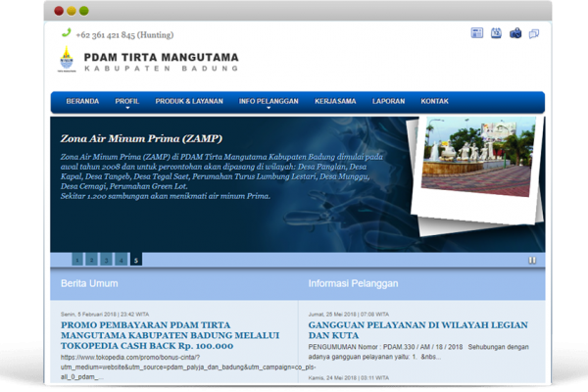Open the KONTAK menu item
The width and height of the screenshot is (588, 392).
pyautogui.click(x=434, y=101)
